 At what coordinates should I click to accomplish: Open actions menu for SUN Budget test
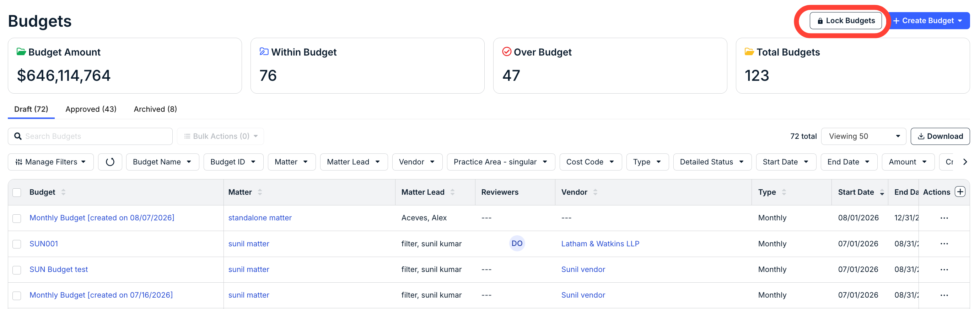[x=944, y=269]
